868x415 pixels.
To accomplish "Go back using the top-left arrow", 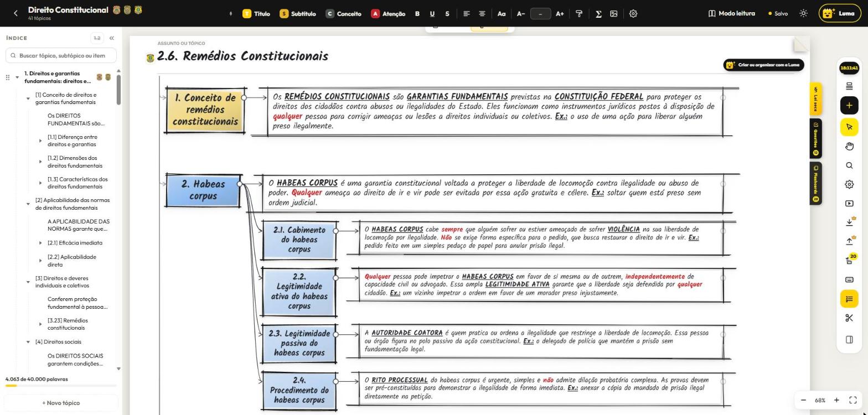I will [x=15, y=13].
